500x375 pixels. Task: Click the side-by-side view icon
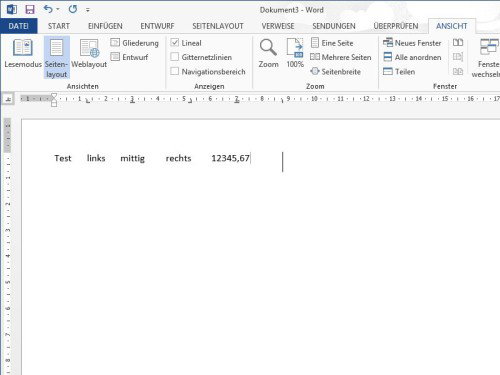(458, 43)
